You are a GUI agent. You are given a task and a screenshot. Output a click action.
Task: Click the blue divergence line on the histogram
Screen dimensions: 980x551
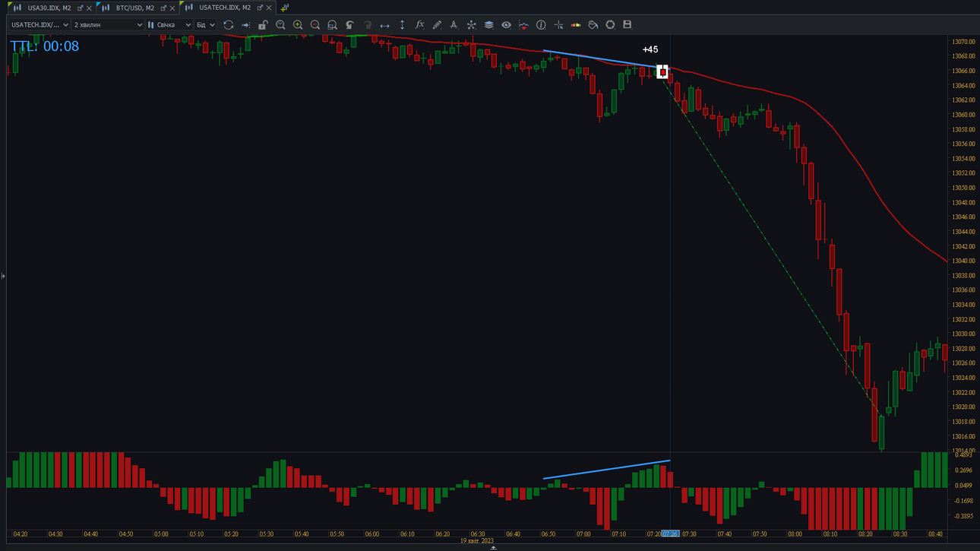[x=606, y=470]
